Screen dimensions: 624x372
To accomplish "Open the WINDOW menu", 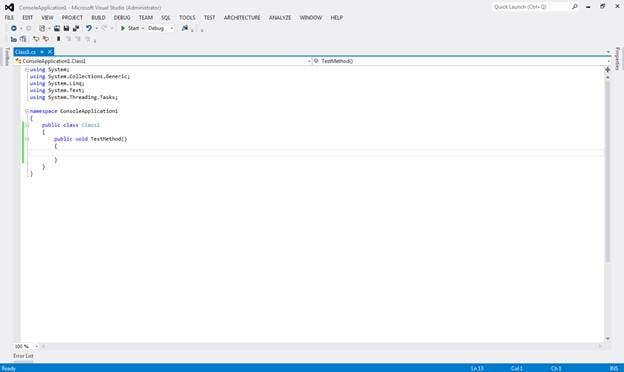I will 311,18.
